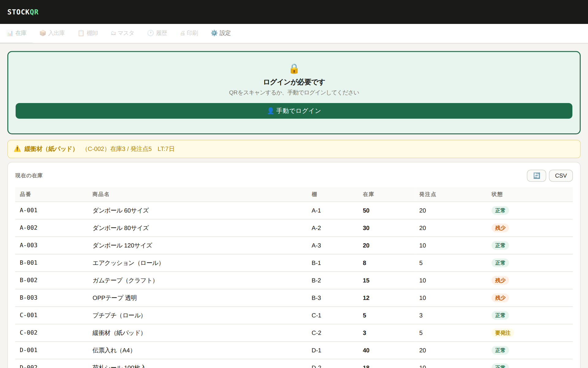Click 正常 status badge for A-003
This screenshot has height=368, width=588.
[x=500, y=245]
